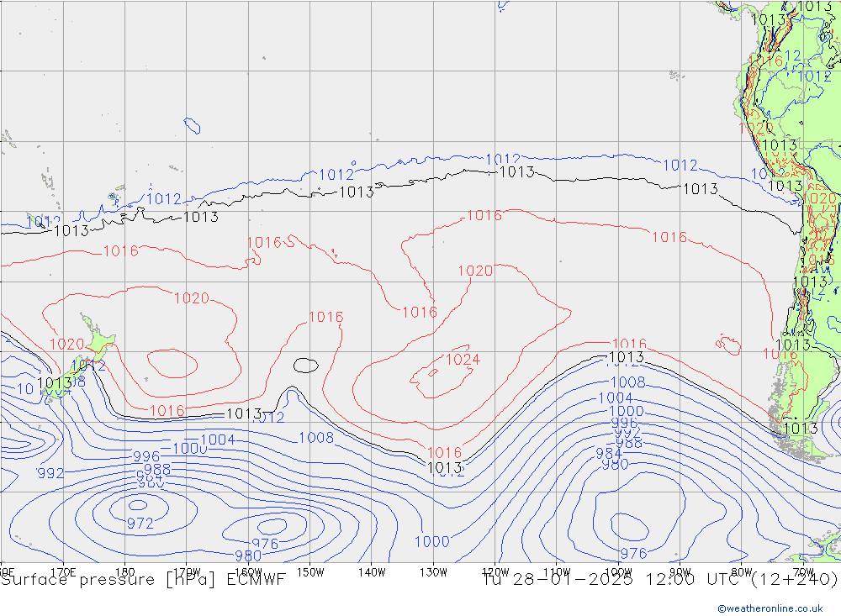
Task: Click the 1000 label above 130W
Action: pyautogui.click(x=431, y=542)
